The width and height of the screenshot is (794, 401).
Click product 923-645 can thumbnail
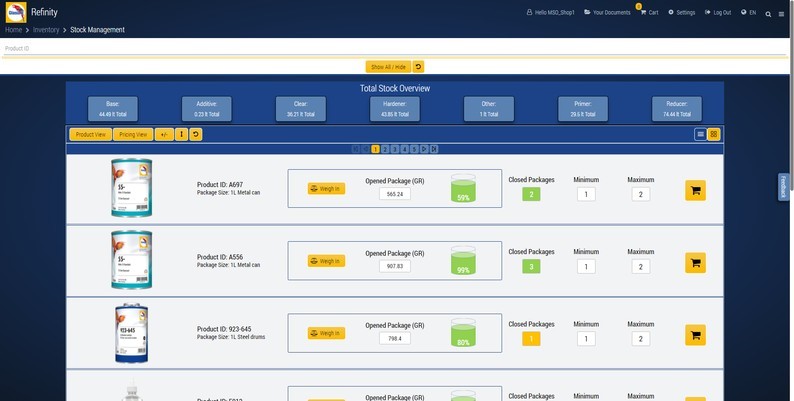coord(132,333)
